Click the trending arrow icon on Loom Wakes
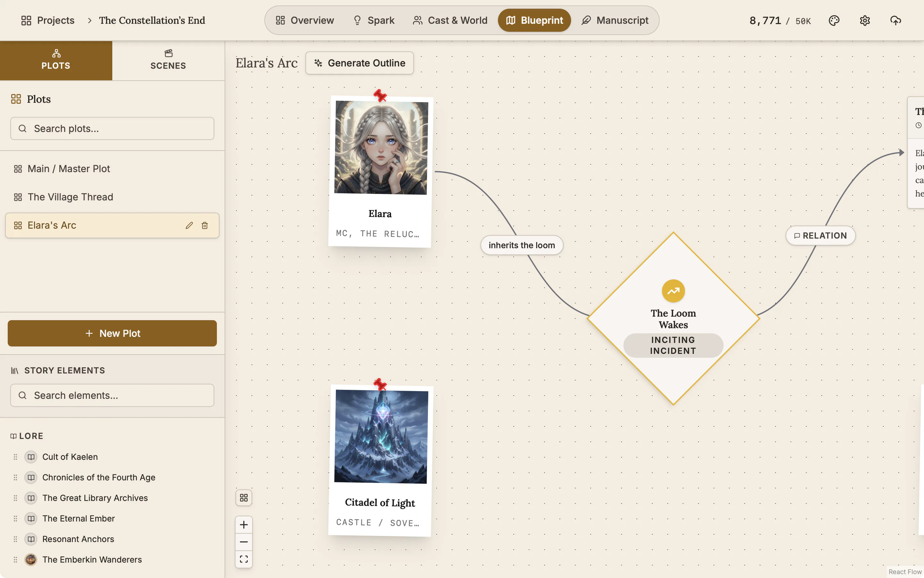This screenshot has width=924, height=578. 673,291
